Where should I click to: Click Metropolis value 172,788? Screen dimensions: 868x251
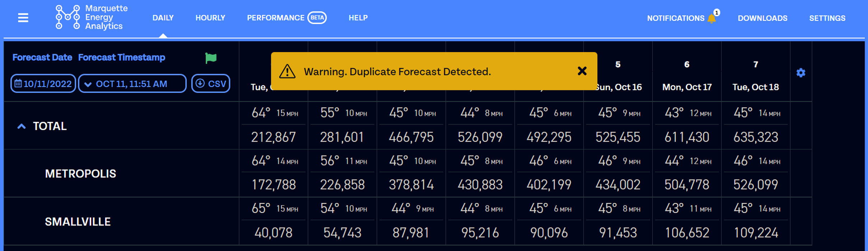[274, 185]
